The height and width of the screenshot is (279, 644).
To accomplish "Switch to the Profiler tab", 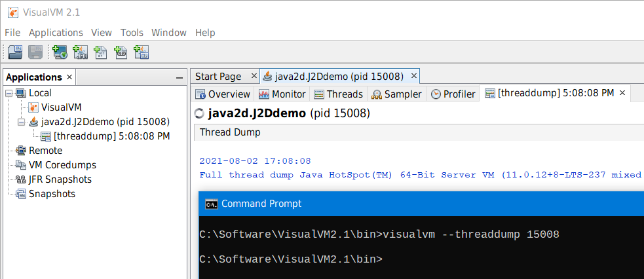I will [x=453, y=94].
